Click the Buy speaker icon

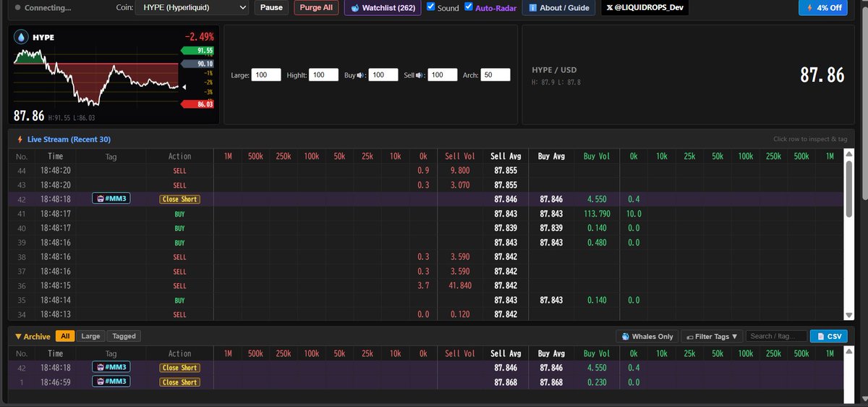point(360,75)
